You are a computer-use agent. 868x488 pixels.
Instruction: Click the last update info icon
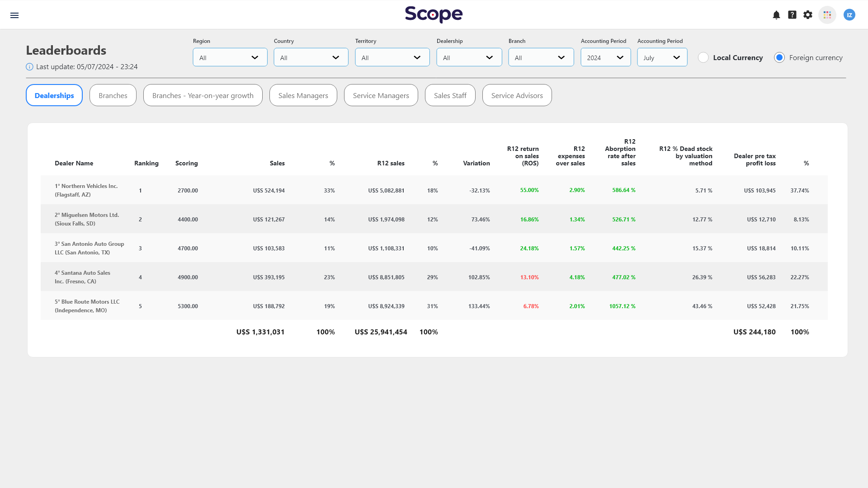pos(29,67)
